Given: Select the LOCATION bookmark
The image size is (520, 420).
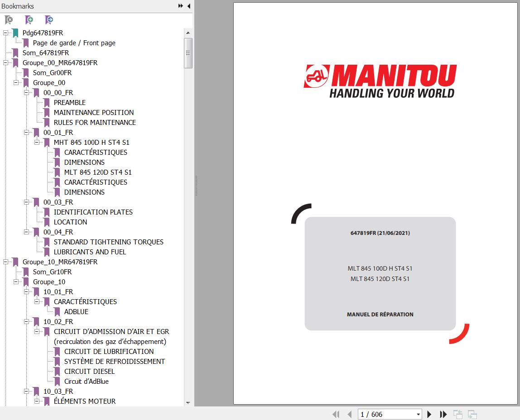Looking at the screenshot, I should (x=70, y=222).
